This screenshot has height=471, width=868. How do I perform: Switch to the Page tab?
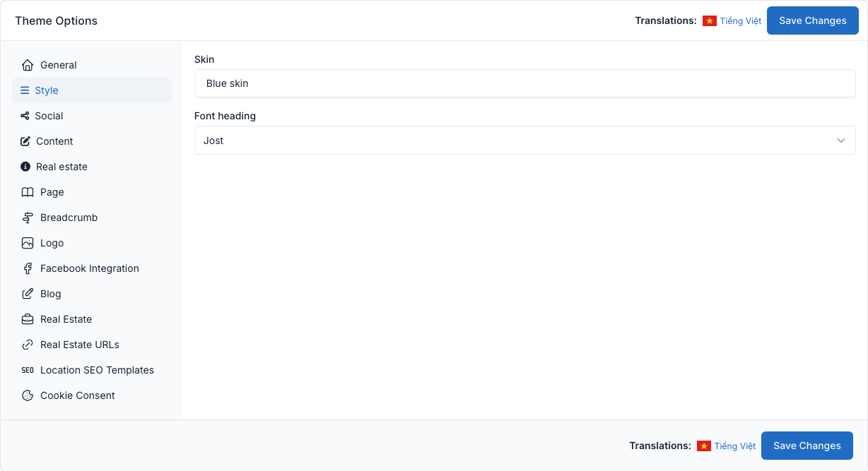coord(92,192)
